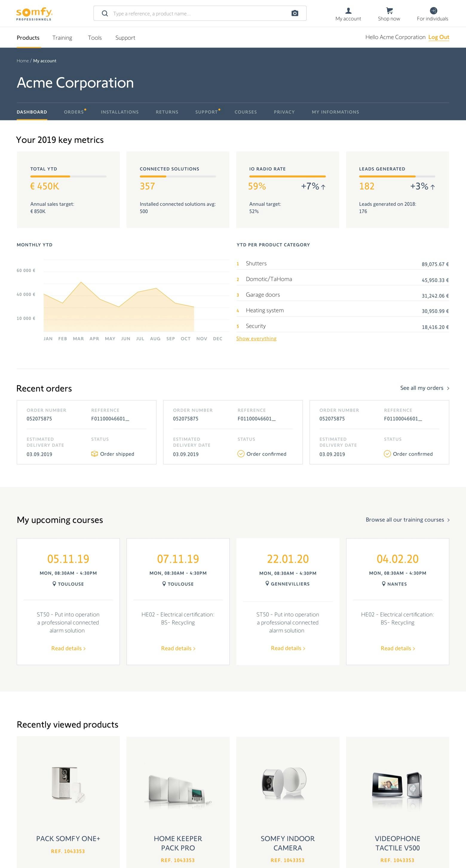Open Read details for 04.02.20 course
Viewport: 466px width, 868px height.
[x=398, y=648]
